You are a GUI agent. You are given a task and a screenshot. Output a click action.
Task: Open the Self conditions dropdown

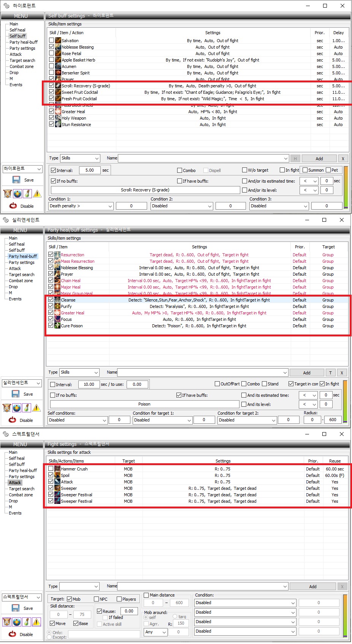[x=78, y=420]
